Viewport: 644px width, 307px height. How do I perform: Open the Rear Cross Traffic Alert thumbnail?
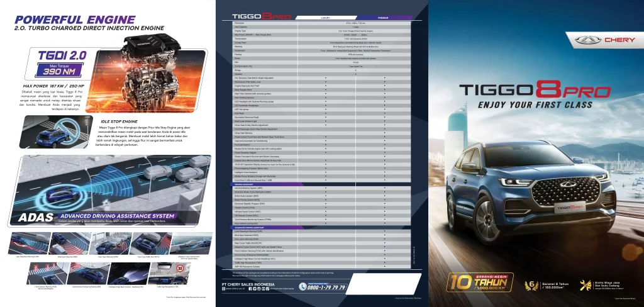150,243
